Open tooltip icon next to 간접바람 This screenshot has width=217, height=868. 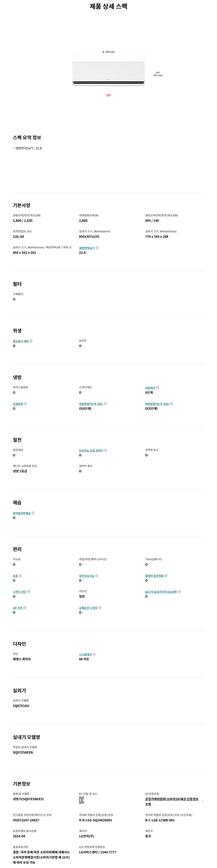point(25,404)
